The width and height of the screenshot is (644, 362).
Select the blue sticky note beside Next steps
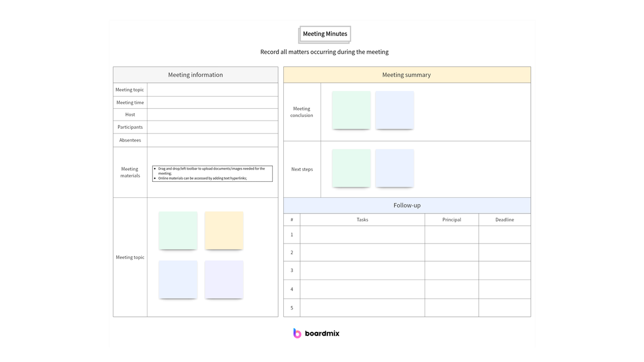tap(394, 168)
